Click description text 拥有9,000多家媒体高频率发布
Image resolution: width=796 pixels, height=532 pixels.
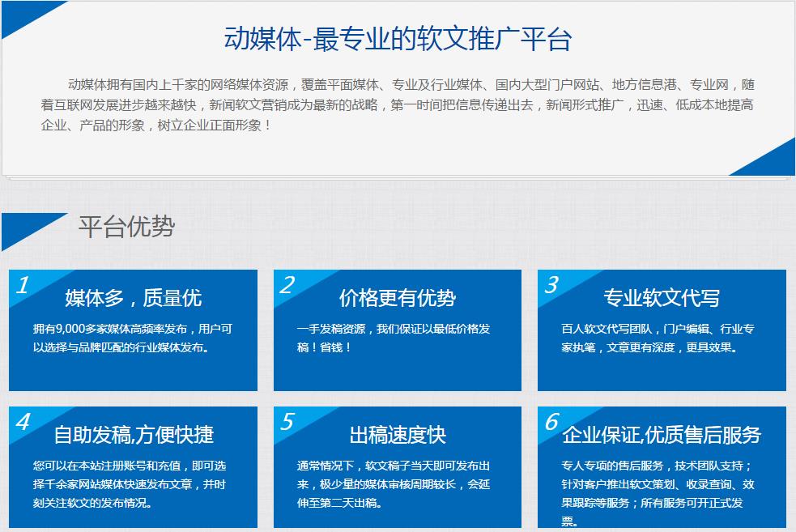110,329
